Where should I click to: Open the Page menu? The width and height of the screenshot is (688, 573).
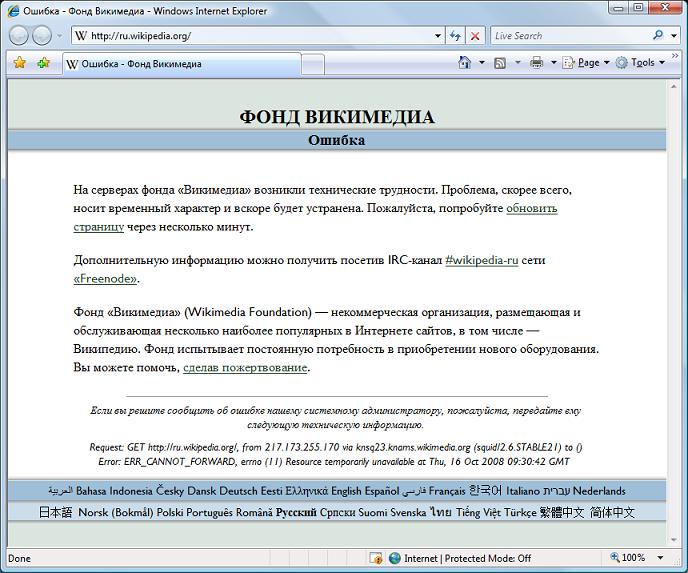(x=586, y=63)
